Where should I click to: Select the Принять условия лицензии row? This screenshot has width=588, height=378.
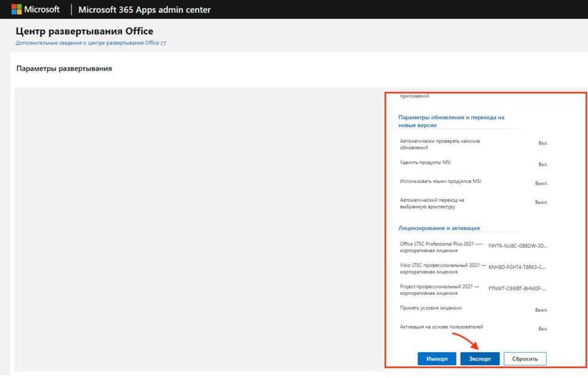point(473,309)
